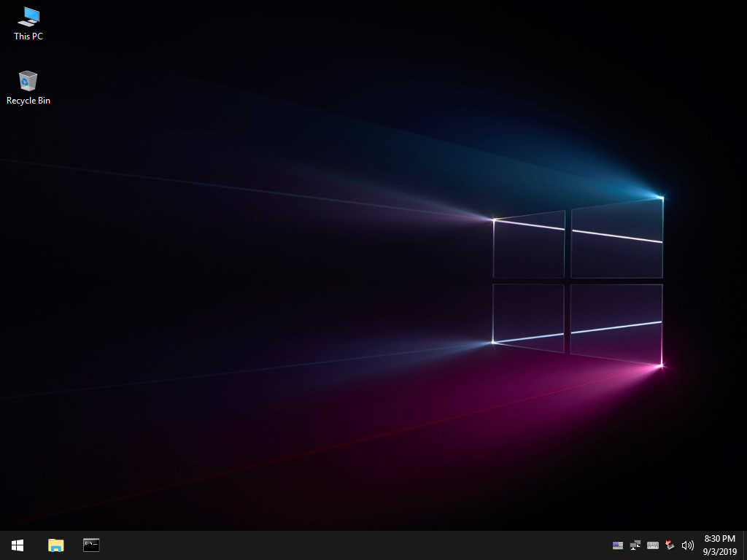Open the speaker volume control
Screen dimensions: 747x560
[687, 545]
